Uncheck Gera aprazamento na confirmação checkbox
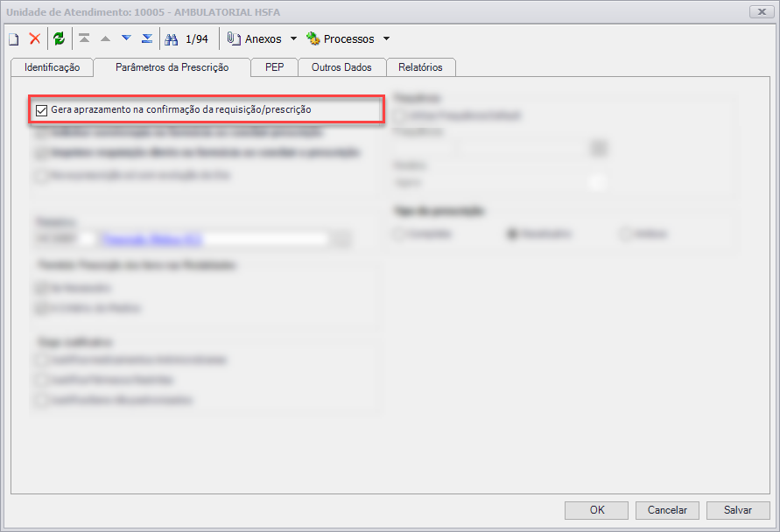Image resolution: width=780 pixels, height=532 pixels. tap(42, 110)
